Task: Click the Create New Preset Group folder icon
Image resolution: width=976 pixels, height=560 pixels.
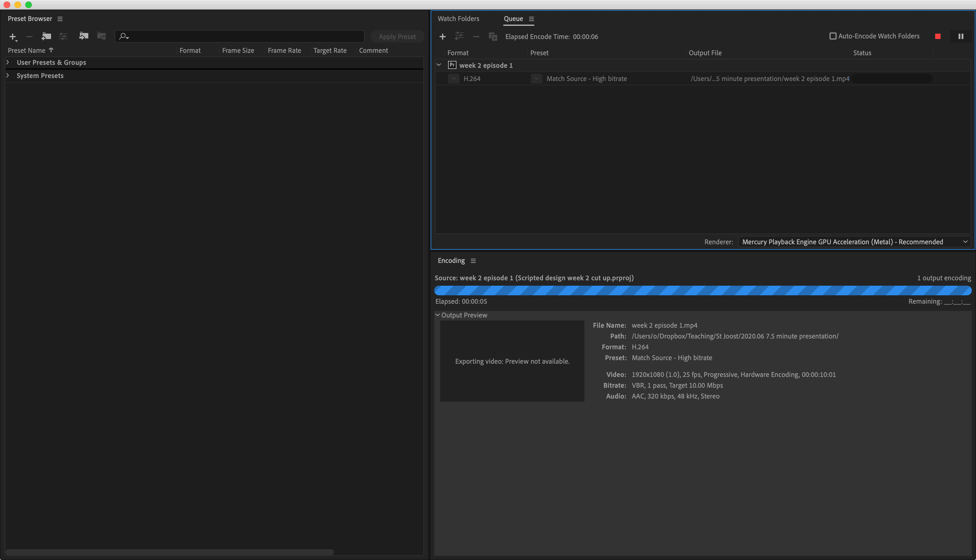Action: coord(46,37)
